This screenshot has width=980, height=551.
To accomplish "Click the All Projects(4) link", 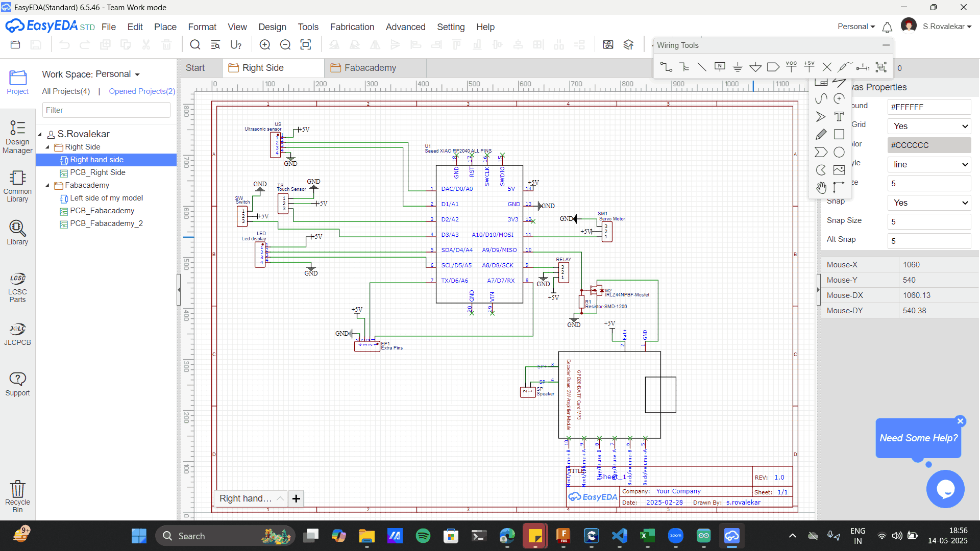I will pyautogui.click(x=66, y=91).
